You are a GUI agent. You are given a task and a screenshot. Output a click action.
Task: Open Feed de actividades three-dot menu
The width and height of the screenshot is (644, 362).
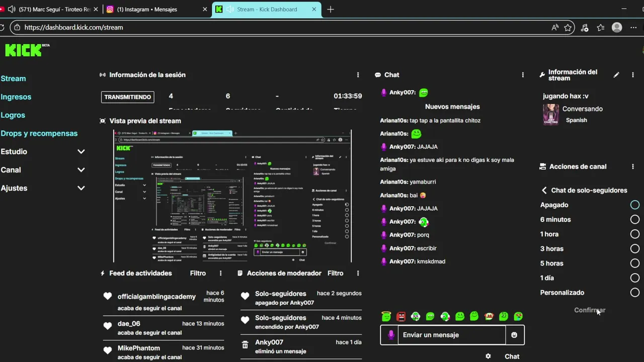(x=220, y=273)
